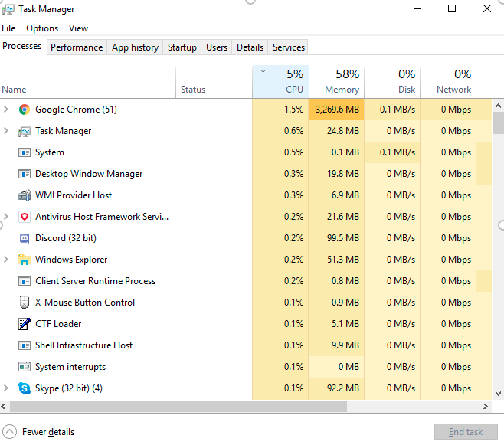
Task: Click the vertical scrollbar thumb
Action: [498, 123]
